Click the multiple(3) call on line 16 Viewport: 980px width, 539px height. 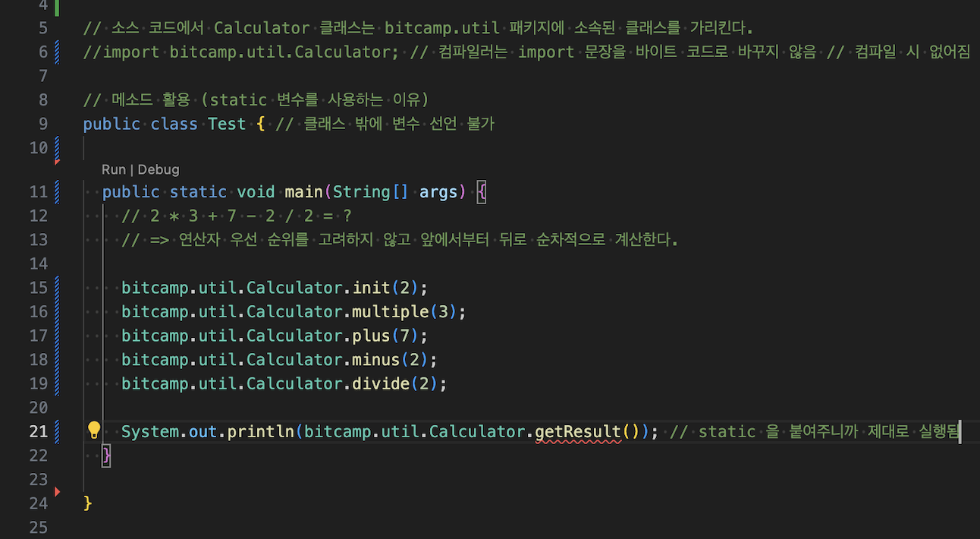click(x=404, y=311)
